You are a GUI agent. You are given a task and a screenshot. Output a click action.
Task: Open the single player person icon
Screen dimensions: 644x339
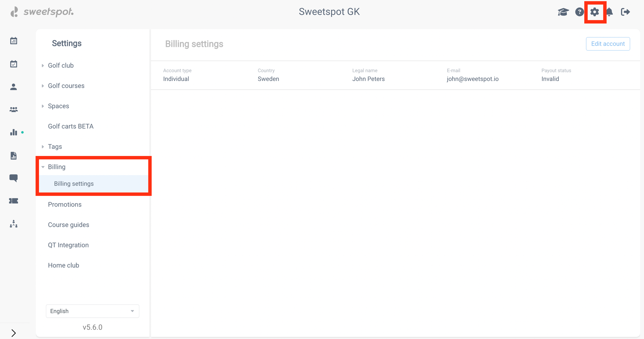click(x=14, y=87)
